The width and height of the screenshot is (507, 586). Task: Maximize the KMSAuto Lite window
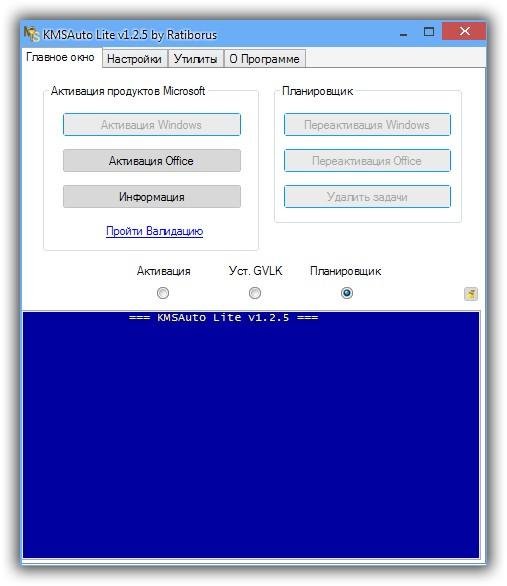[x=429, y=32]
